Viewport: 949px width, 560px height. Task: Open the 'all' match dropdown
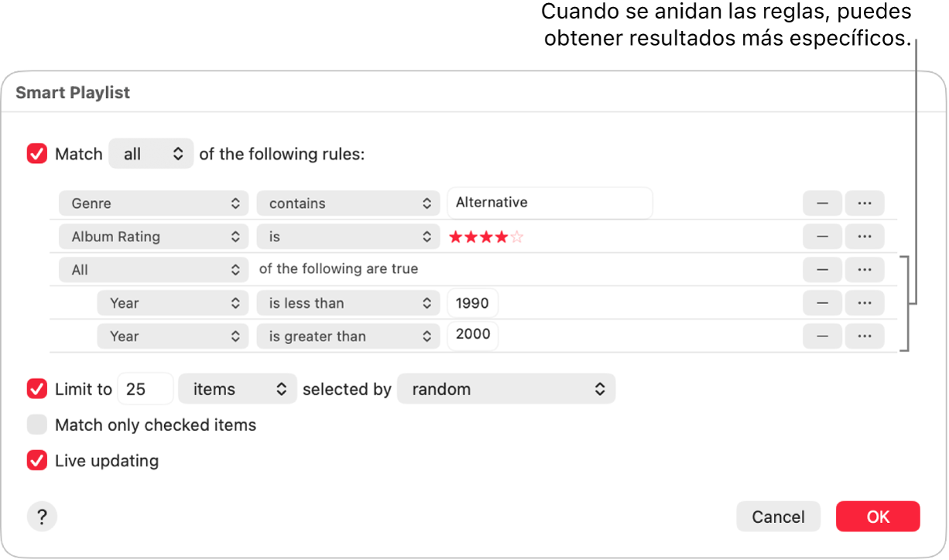tap(151, 153)
